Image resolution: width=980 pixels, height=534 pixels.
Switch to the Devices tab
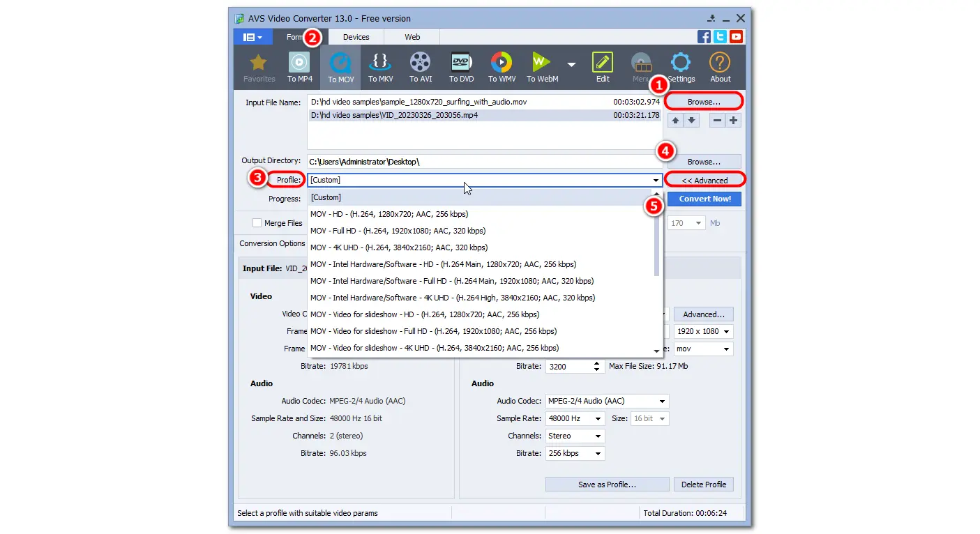click(356, 37)
